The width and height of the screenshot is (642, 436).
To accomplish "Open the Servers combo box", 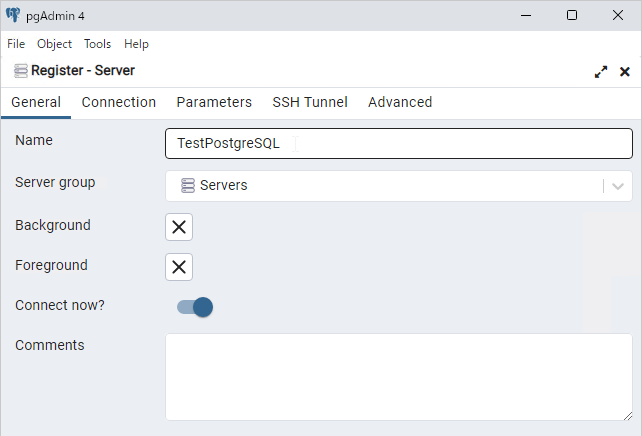I will [x=399, y=186].
